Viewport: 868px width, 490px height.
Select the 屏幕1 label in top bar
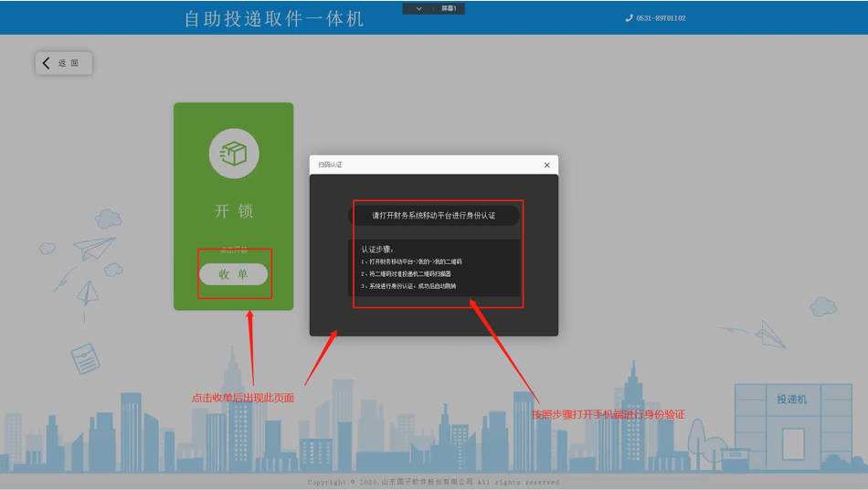point(449,8)
